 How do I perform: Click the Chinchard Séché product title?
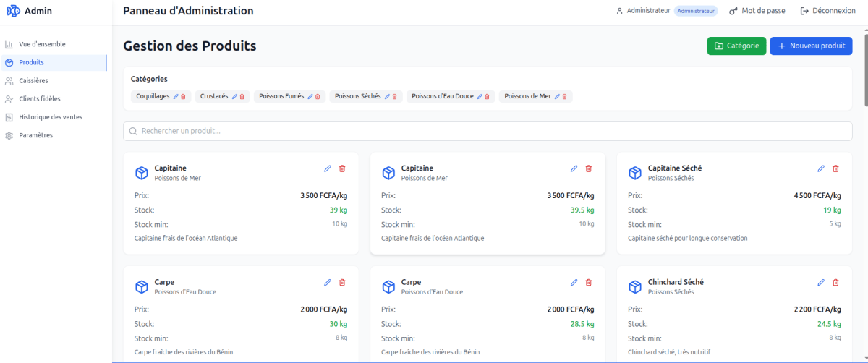tap(676, 282)
